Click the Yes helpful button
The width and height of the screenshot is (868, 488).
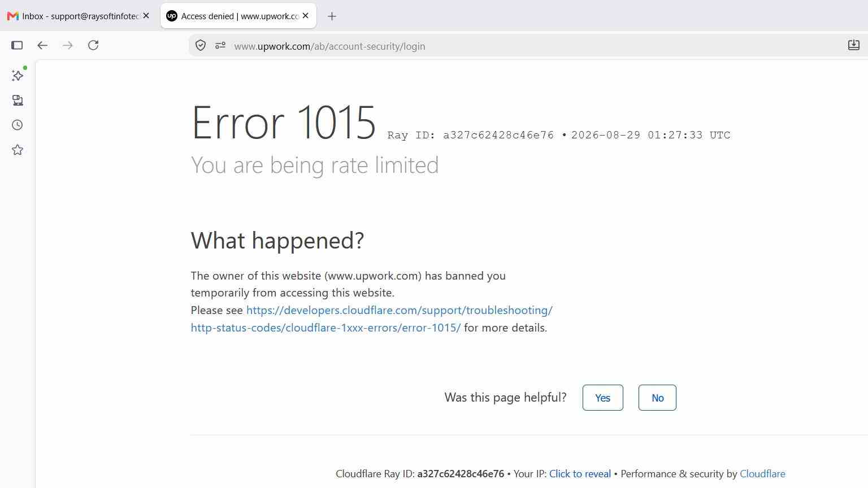tap(603, 398)
